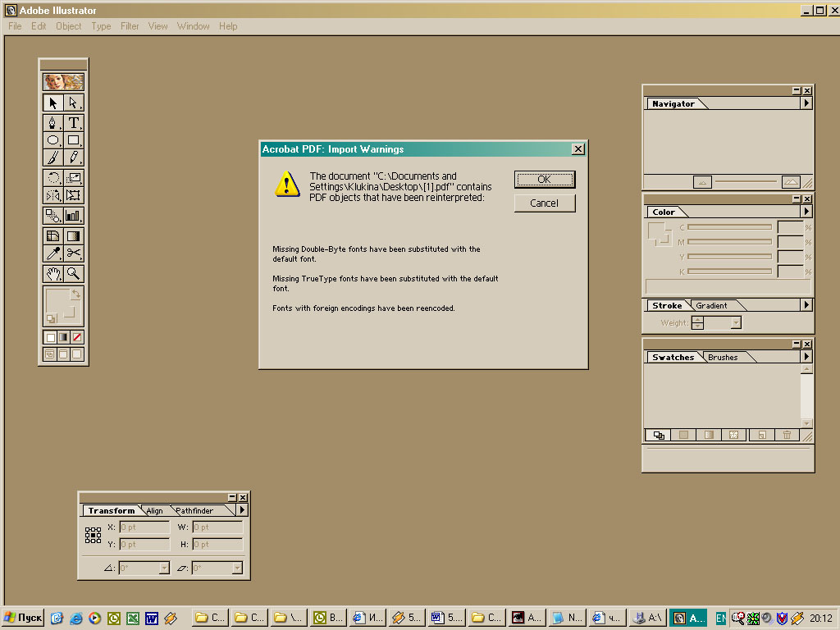Choose the Scissors tool
The height and width of the screenshot is (630, 840).
73,253
